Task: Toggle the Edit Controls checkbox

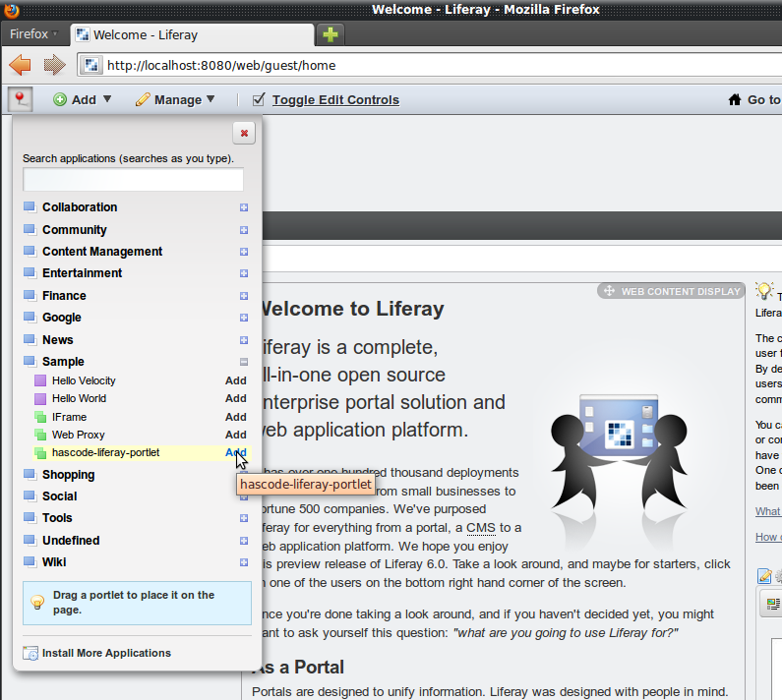Action: click(x=259, y=99)
